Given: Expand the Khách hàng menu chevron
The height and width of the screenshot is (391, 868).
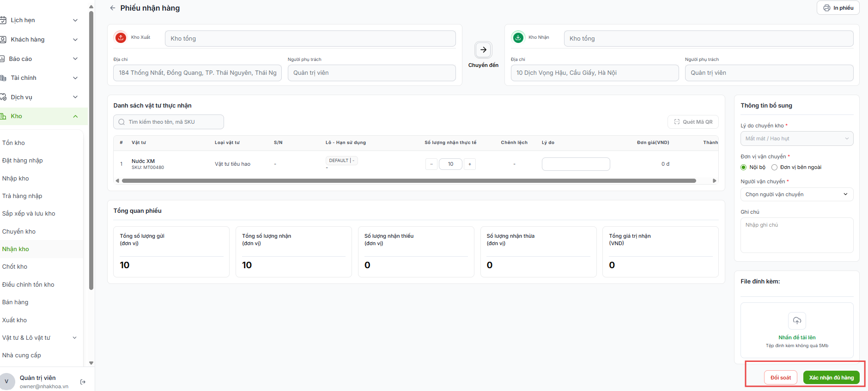Looking at the screenshot, I should pos(75,40).
